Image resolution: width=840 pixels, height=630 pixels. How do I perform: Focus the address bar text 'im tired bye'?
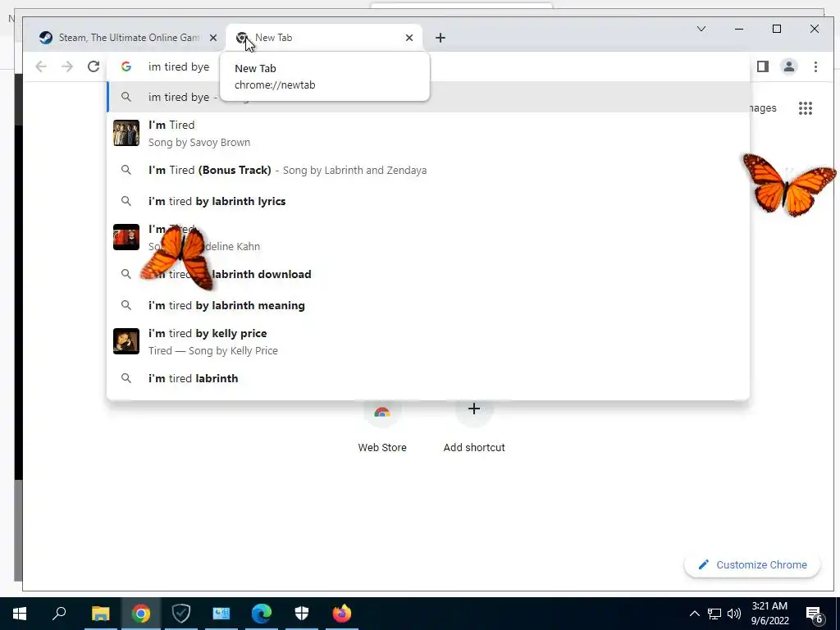point(179,67)
